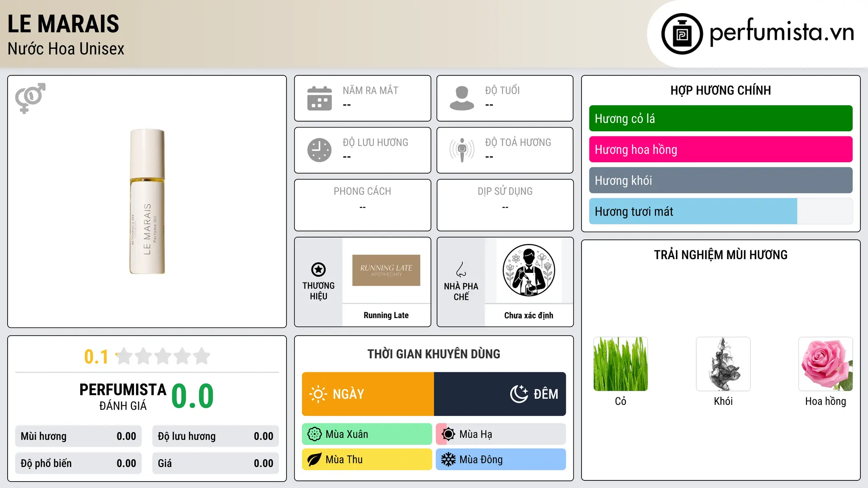Click the green 0.0 Perfumista score
This screenshot has height=488, width=868.
click(193, 396)
